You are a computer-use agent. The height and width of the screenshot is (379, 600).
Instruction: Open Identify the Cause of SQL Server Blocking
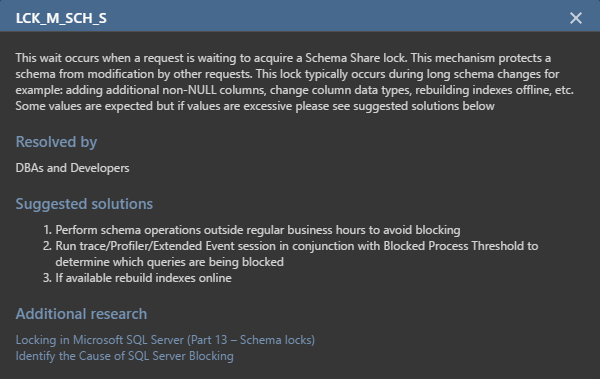[124, 356]
